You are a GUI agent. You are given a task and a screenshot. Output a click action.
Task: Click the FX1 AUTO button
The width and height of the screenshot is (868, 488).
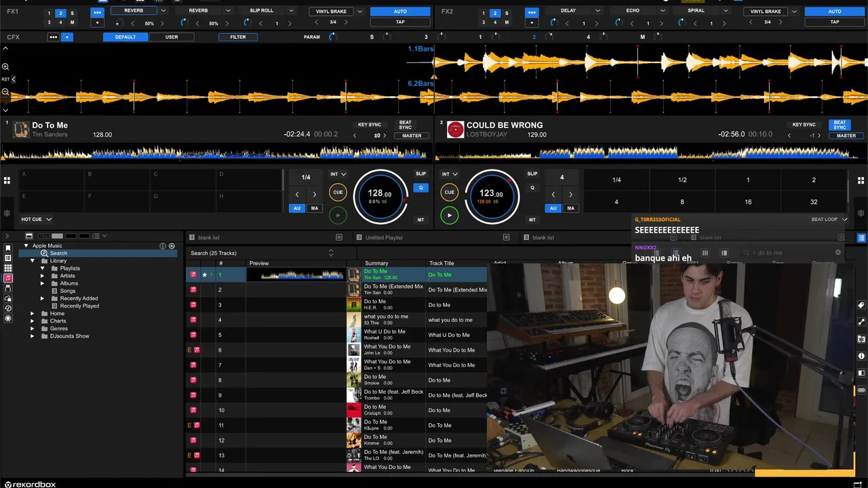point(400,12)
